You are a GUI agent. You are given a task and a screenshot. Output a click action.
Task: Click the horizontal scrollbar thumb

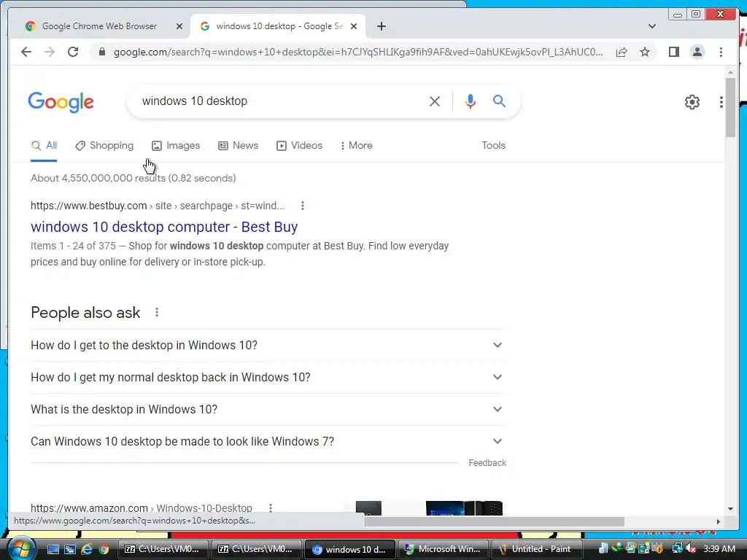[x=495, y=521]
